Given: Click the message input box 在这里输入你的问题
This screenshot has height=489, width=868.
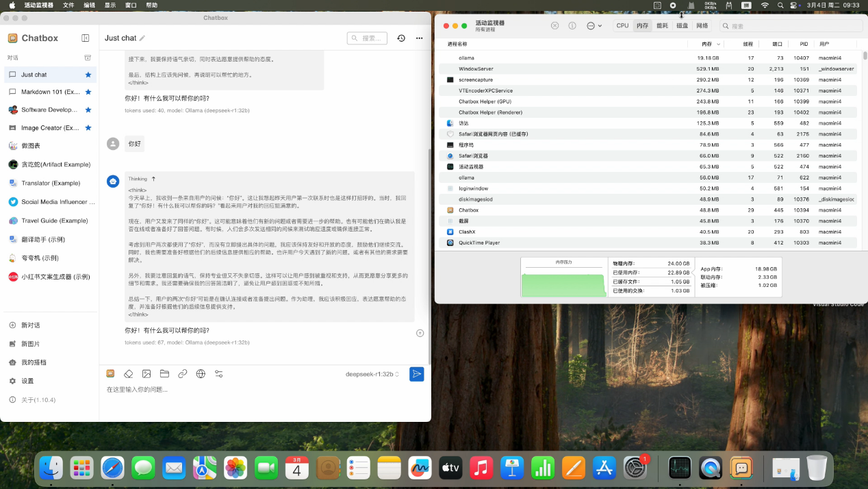Looking at the screenshot, I should tap(265, 390).
